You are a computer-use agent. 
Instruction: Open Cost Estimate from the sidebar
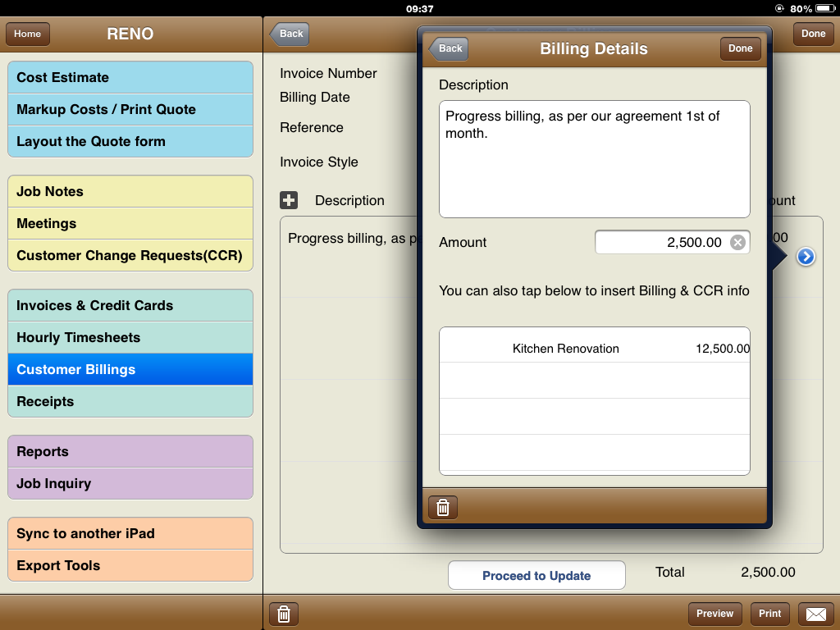click(x=130, y=77)
